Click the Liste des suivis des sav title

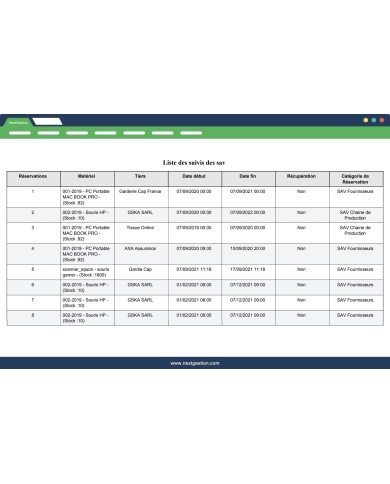coord(194,163)
